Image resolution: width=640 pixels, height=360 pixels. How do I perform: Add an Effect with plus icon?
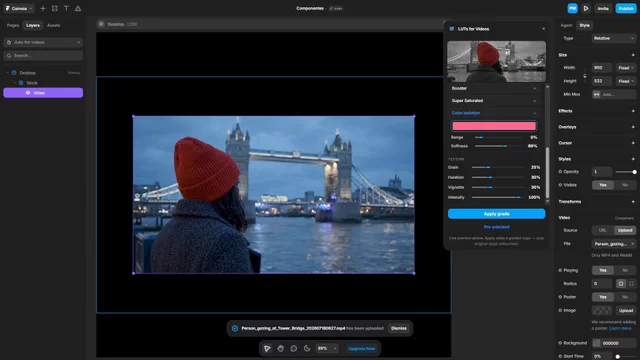pos(633,111)
